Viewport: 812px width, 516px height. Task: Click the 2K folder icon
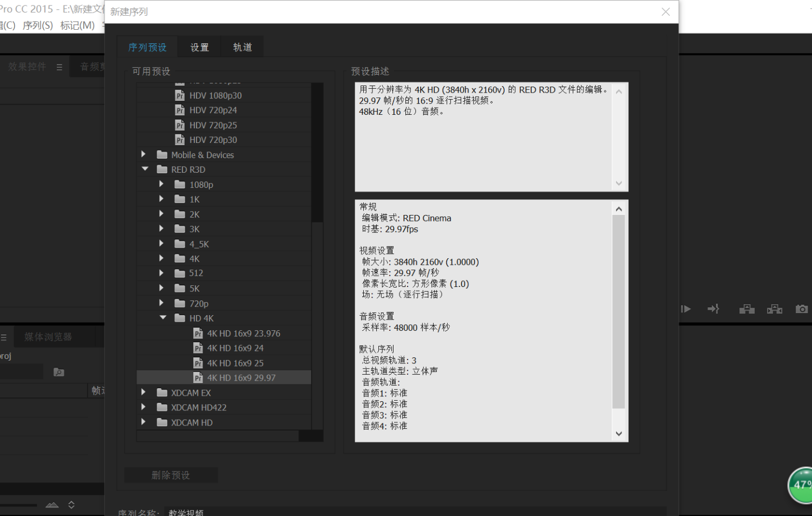(180, 214)
